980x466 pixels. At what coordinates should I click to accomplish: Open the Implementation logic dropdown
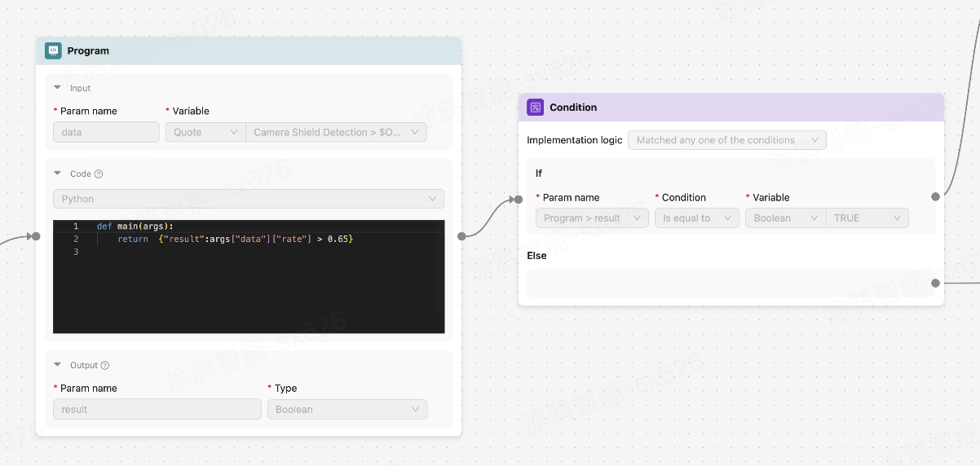726,140
